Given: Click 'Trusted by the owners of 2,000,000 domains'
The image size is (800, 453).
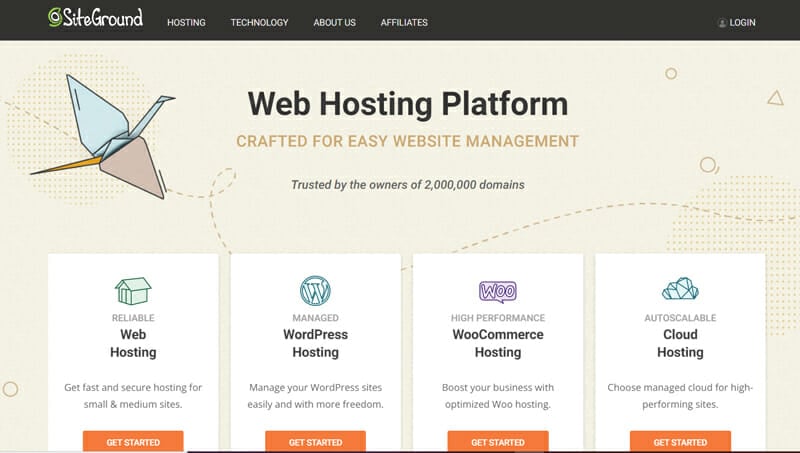Looking at the screenshot, I should 408,185.
